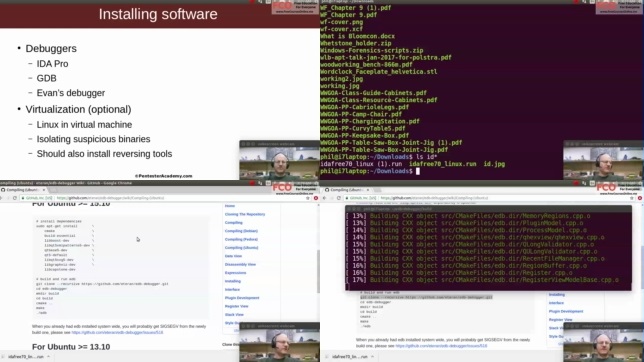Image resolution: width=644 pixels, height=362 pixels.
Task: Open Cloning The Repository wiki link
Action: [245, 214]
